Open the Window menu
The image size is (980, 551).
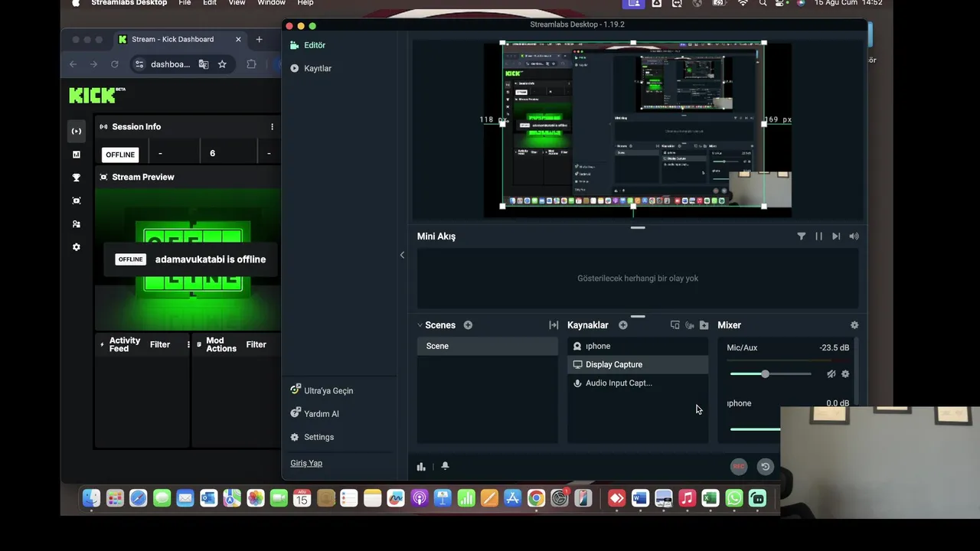(271, 3)
